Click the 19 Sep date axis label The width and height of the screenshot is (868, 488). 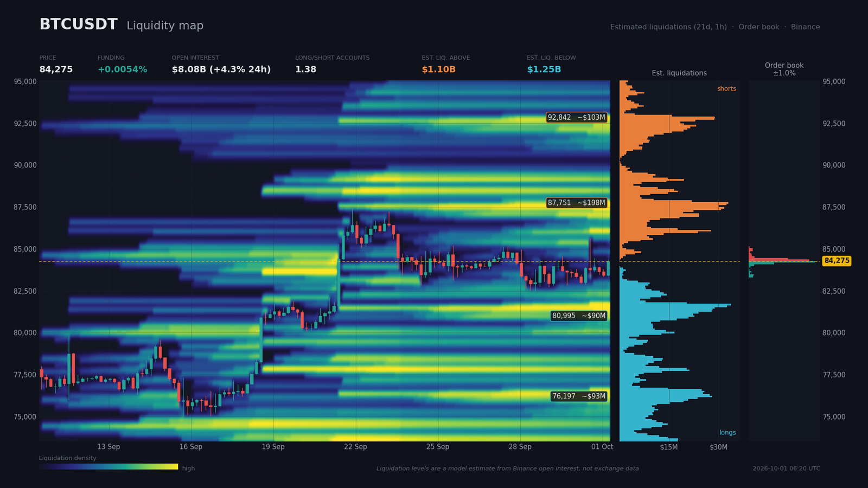pos(273,447)
